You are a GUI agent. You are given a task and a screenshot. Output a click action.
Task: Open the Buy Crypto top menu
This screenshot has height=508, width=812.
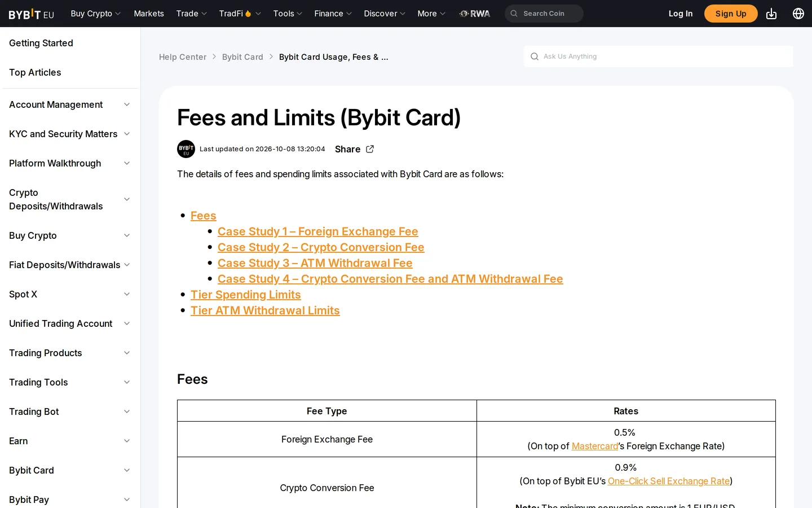(95, 14)
